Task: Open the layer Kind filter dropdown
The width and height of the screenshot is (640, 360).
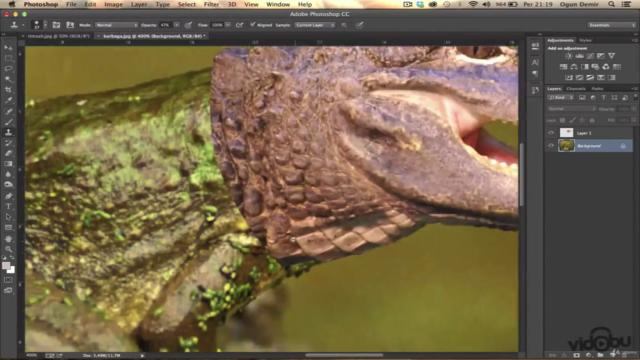Action: click(x=560, y=98)
